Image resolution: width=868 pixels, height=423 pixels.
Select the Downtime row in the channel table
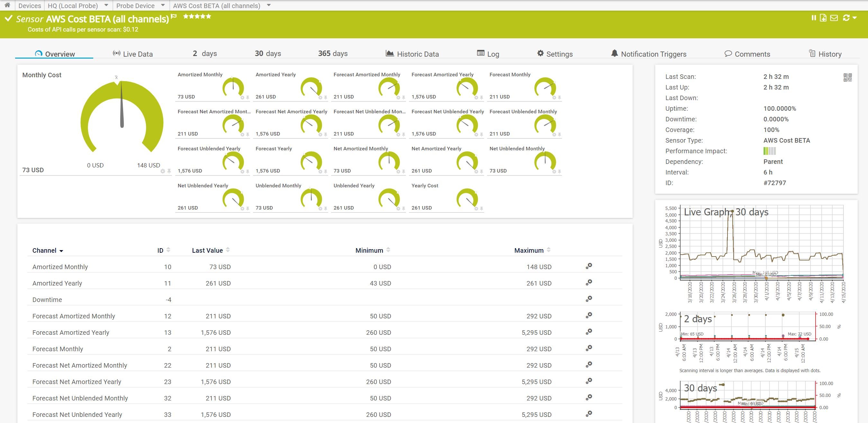[47, 299]
